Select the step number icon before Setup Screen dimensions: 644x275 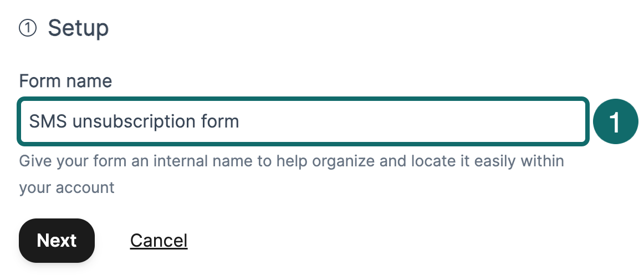click(28, 28)
